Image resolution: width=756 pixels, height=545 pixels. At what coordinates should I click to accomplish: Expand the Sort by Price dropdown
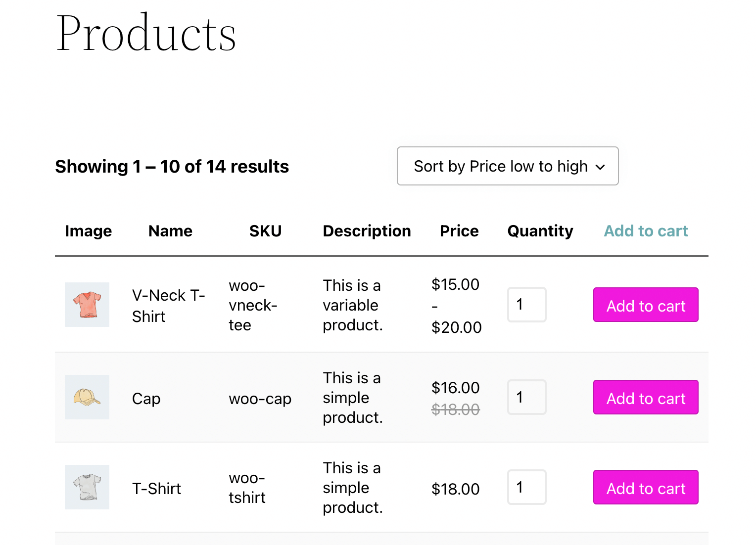(508, 166)
